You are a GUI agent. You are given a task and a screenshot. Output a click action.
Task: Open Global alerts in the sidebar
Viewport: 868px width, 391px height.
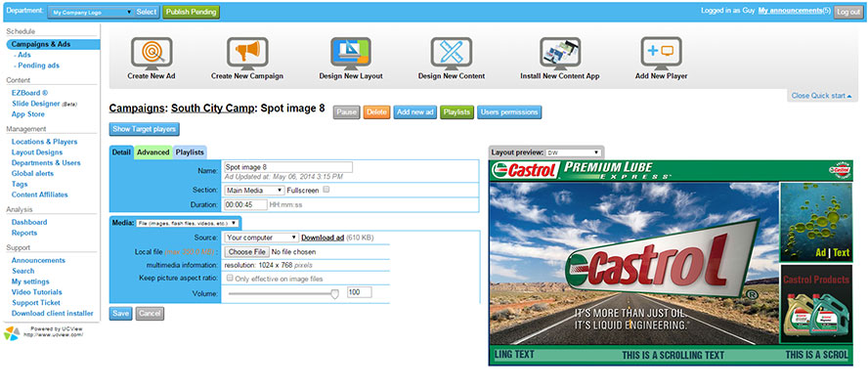point(32,173)
